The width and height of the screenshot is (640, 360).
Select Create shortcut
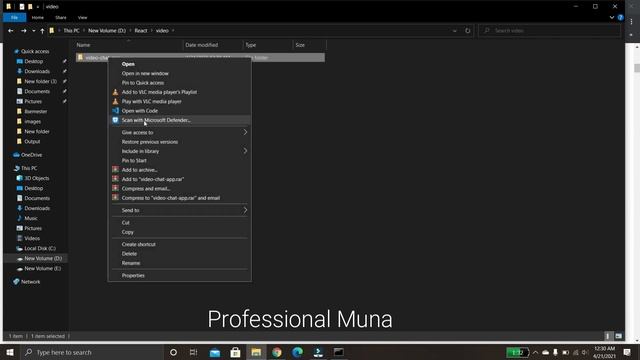click(x=138, y=244)
